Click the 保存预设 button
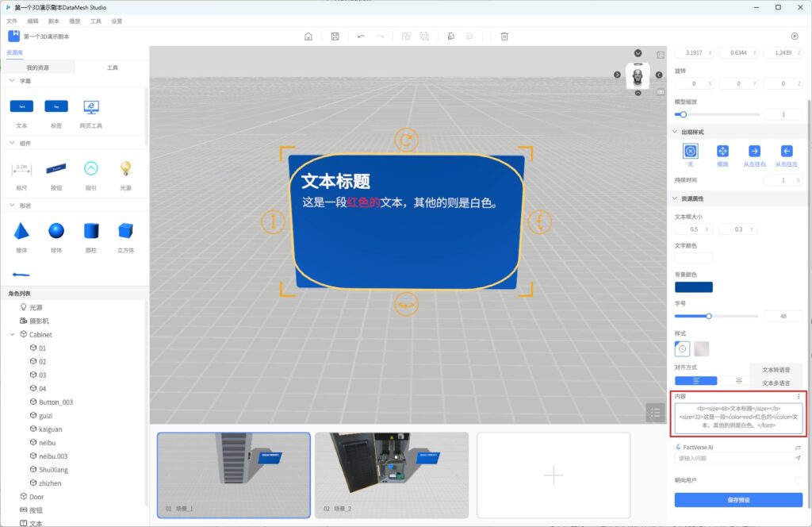812x527 pixels. tap(738, 500)
